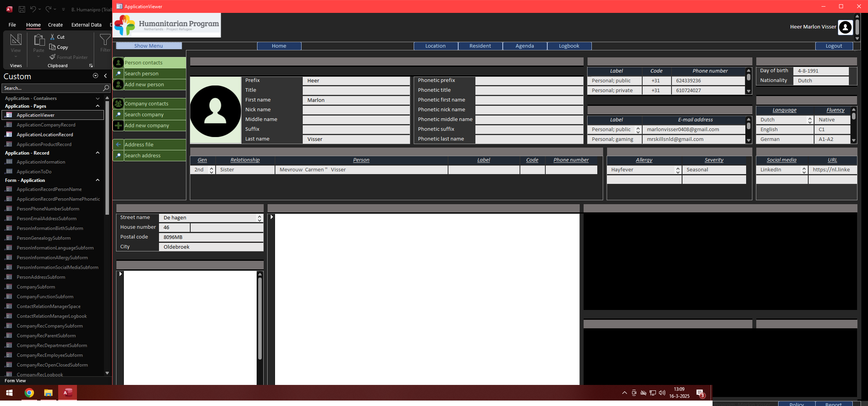Click the First name field containing Marlon
Viewport: 868px width, 406px height.
(x=356, y=100)
